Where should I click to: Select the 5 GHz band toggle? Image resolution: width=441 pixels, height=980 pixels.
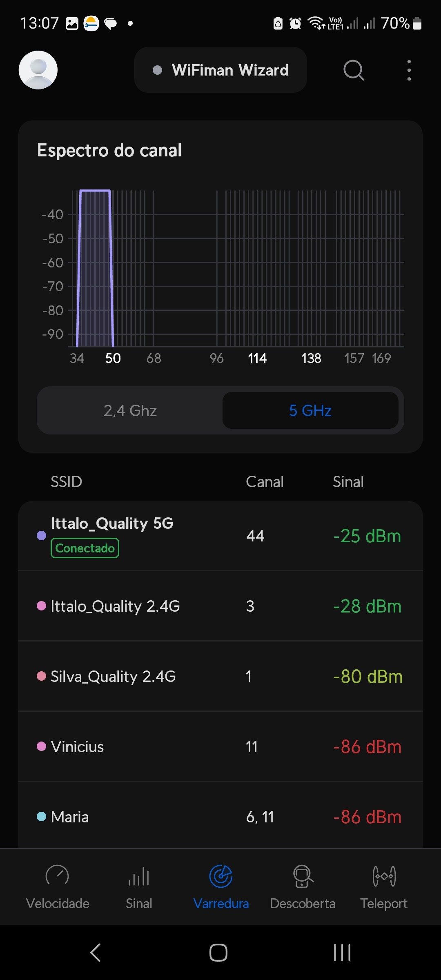point(310,410)
